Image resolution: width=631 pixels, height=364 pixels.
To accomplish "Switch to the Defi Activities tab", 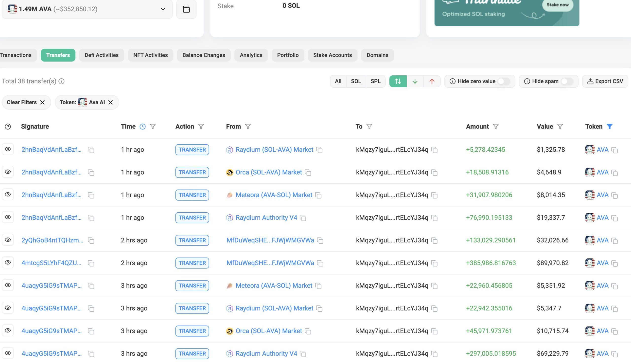I will coord(101,55).
